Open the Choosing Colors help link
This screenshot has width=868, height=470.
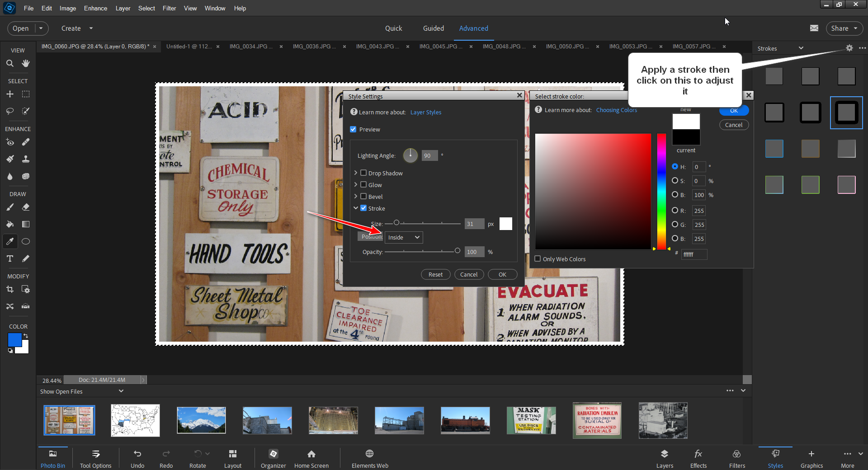click(x=616, y=110)
